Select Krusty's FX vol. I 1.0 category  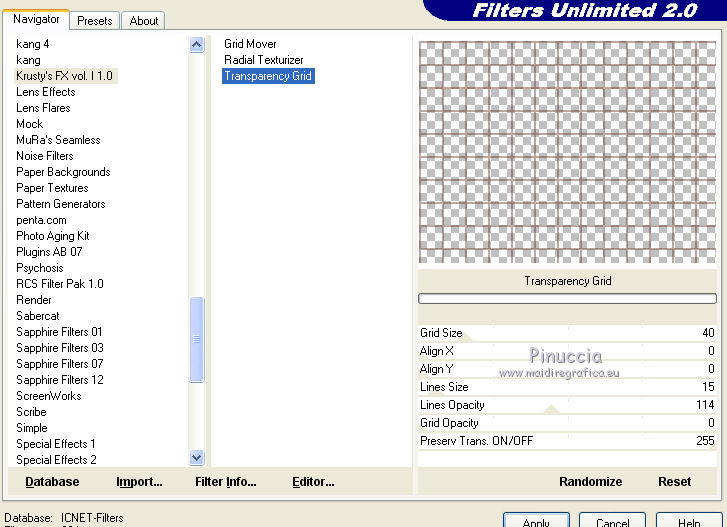64,76
